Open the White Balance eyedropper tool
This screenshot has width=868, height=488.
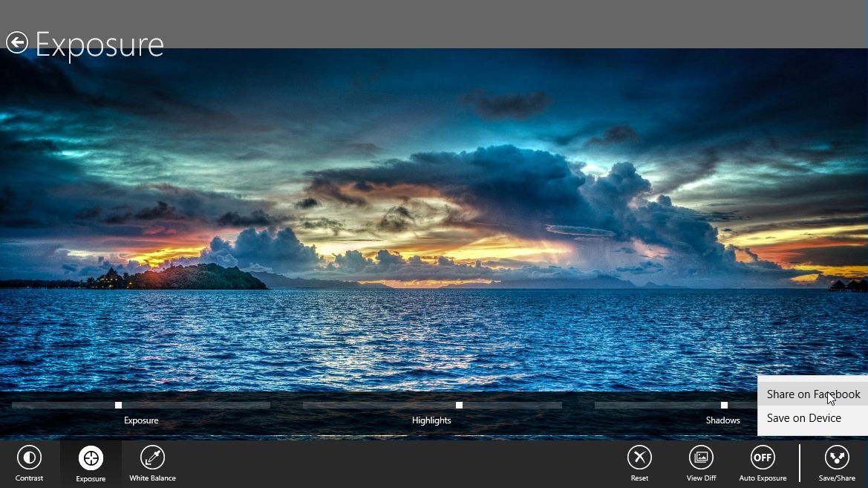coord(152,461)
